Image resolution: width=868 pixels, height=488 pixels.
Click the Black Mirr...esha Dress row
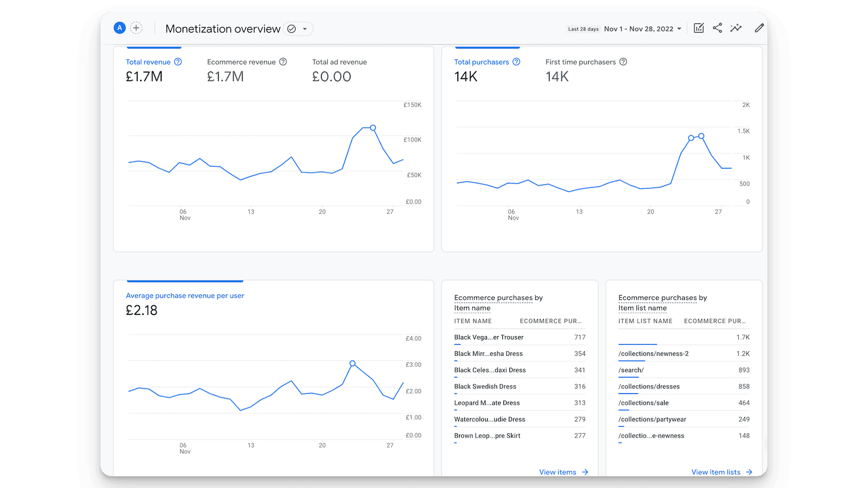[x=520, y=354]
